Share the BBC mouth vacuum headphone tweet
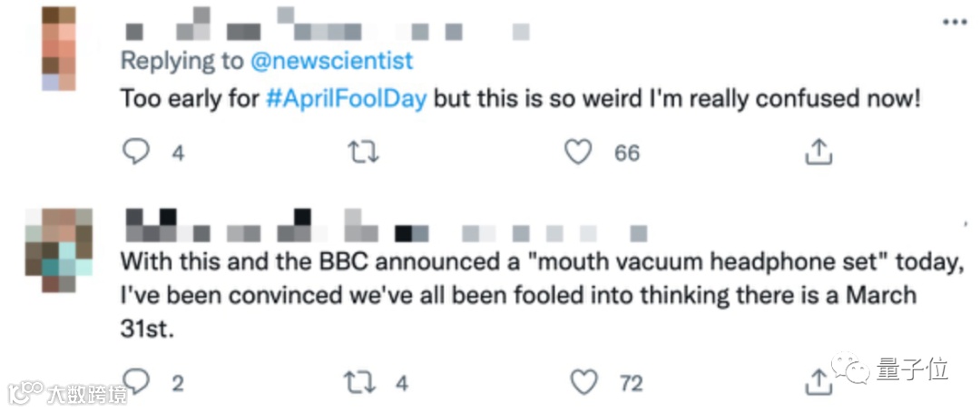 click(818, 382)
